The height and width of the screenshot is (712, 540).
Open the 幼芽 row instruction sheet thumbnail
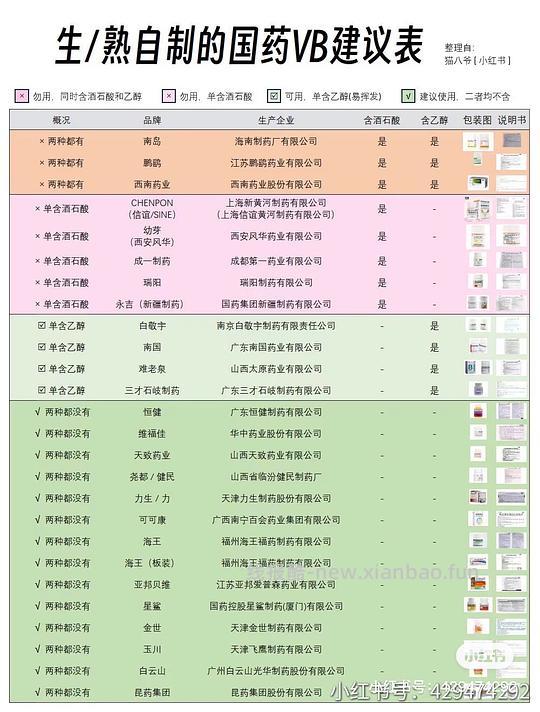point(512,236)
